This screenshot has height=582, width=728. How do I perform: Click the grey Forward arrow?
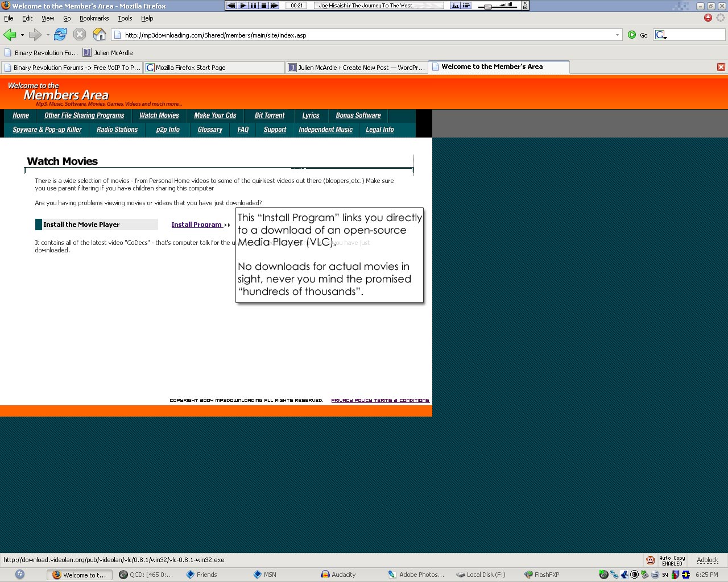tap(35, 35)
